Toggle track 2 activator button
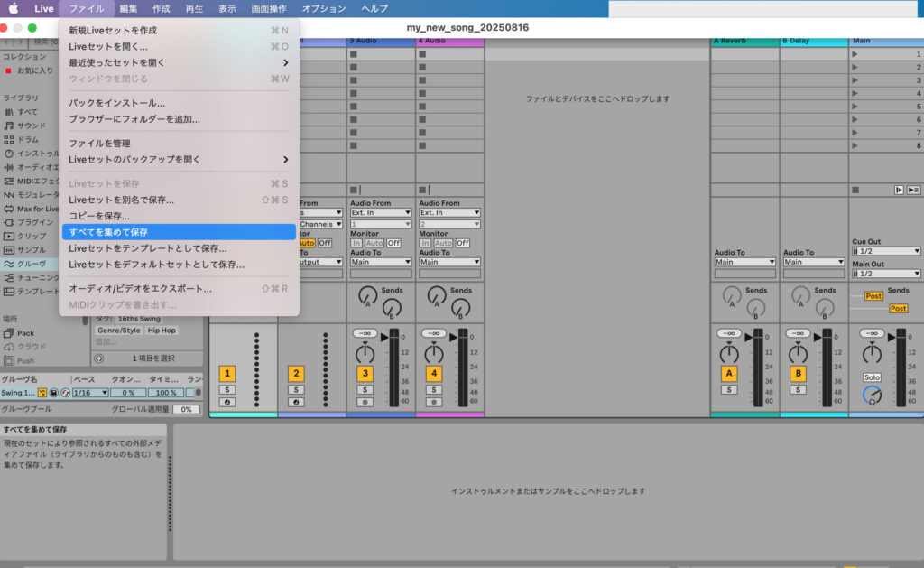The height and width of the screenshot is (568, 924). tap(296, 373)
